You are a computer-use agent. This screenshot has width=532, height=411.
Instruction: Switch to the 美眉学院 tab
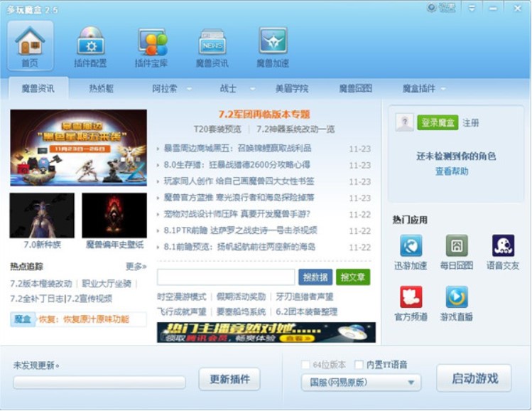(x=292, y=89)
